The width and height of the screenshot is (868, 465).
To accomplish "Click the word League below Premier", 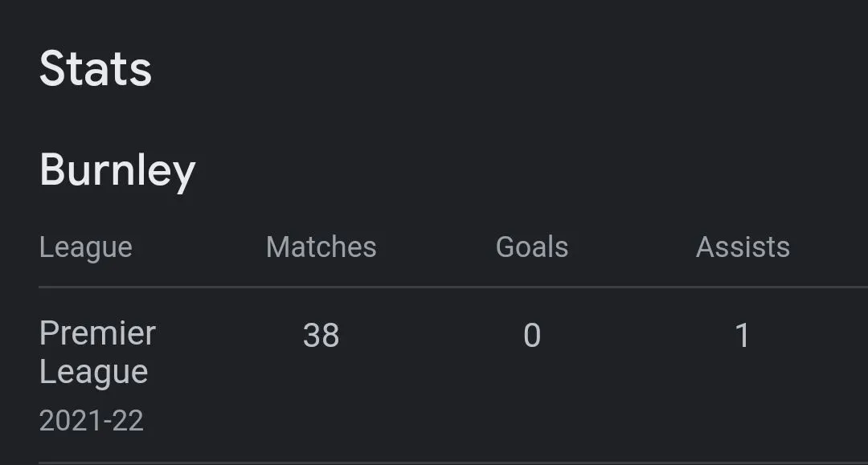I will coord(93,373).
